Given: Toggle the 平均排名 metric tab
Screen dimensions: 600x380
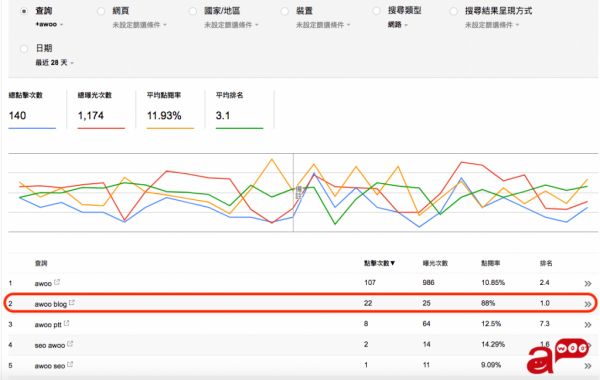Looking at the screenshot, I should point(240,109).
